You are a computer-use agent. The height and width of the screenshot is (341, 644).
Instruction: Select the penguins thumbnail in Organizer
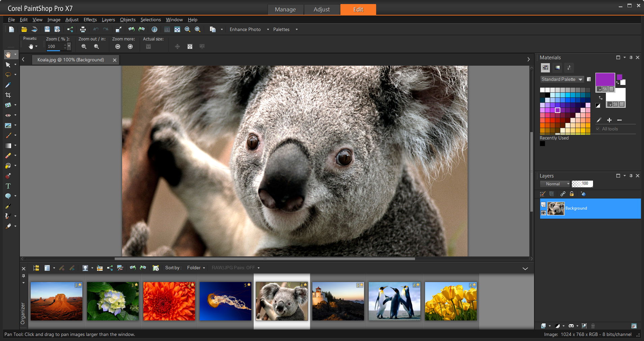[x=394, y=301]
